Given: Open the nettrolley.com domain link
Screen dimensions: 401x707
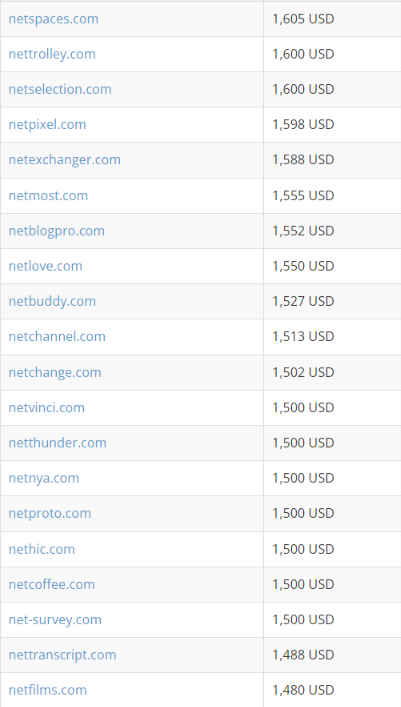Looking at the screenshot, I should pyautogui.click(x=52, y=55).
